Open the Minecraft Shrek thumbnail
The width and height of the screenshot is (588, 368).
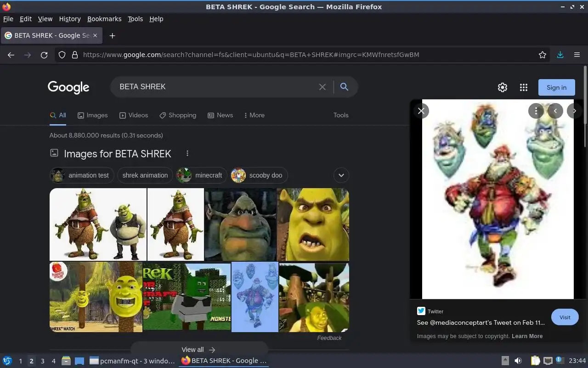coord(187,297)
